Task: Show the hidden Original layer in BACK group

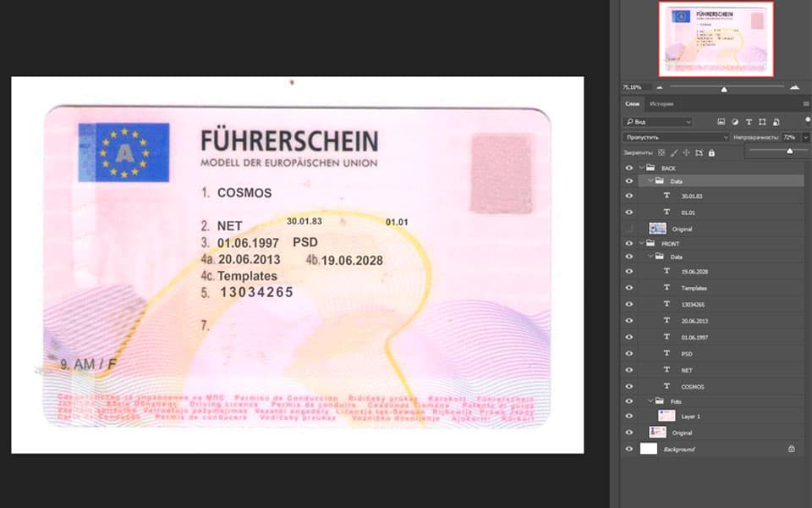Action: click(628, 229)
